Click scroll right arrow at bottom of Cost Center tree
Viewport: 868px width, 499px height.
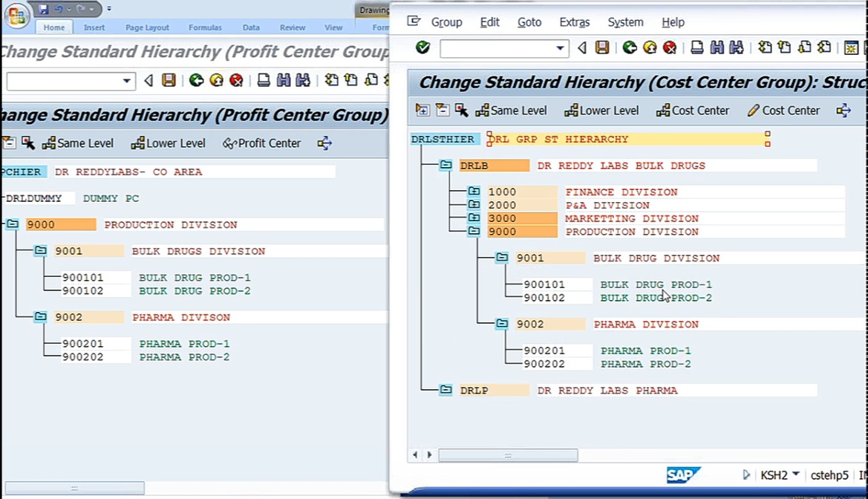click(429, 454)
